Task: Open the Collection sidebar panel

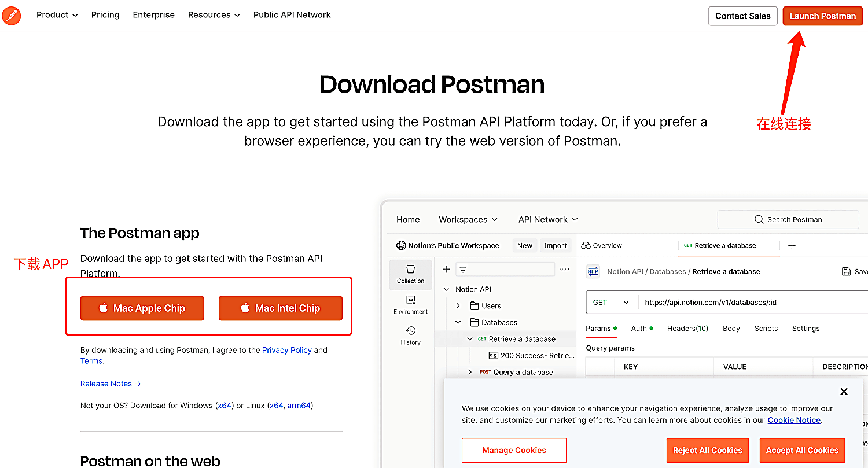Action: coord(411,274)
